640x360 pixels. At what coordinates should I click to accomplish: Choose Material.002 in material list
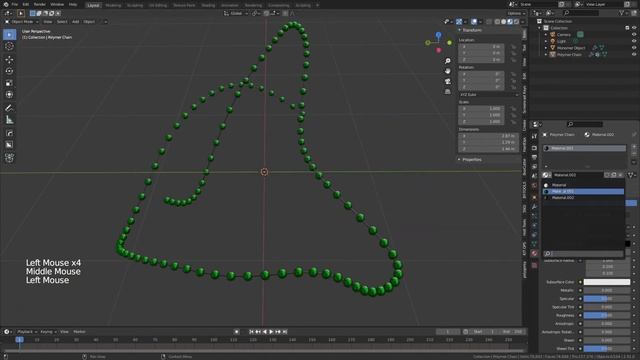(583, 198)
